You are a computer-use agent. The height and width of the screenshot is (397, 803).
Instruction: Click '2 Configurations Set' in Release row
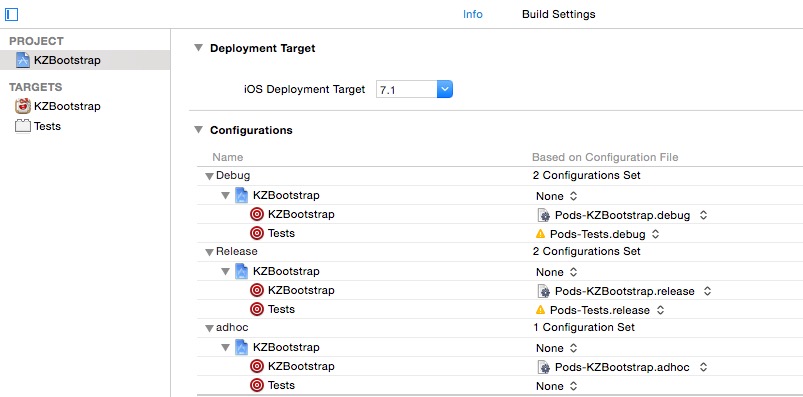click(x=586, y=251)
